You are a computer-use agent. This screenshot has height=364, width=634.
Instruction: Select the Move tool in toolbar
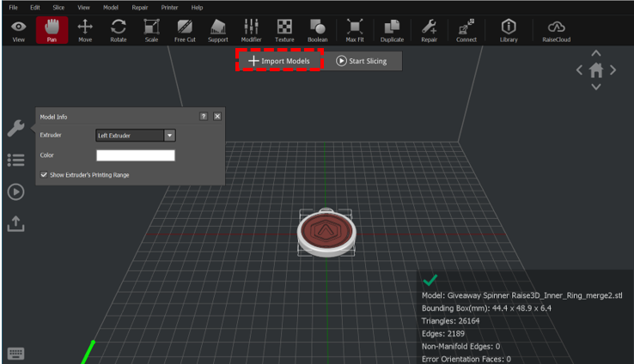(x=85, y=30)
